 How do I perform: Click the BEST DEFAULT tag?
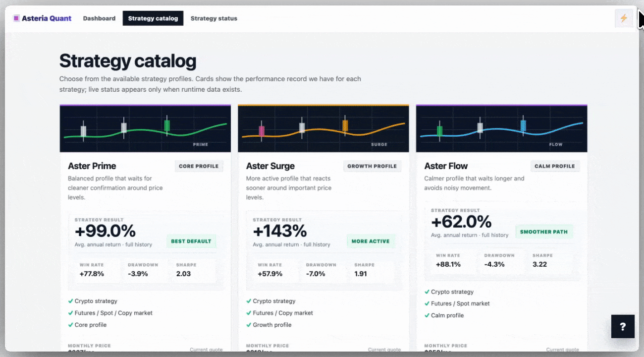191,241
